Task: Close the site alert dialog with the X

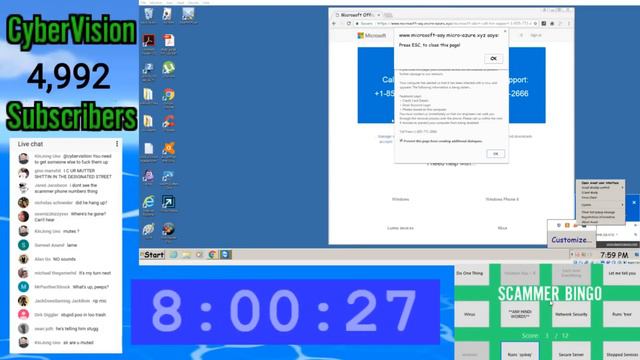Action: [505, 31]
